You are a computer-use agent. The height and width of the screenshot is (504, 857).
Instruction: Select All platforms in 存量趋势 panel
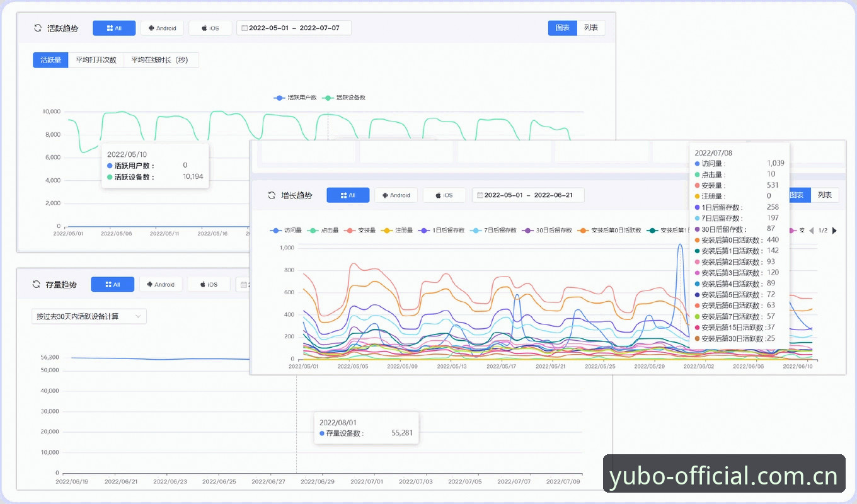(113, 284)
